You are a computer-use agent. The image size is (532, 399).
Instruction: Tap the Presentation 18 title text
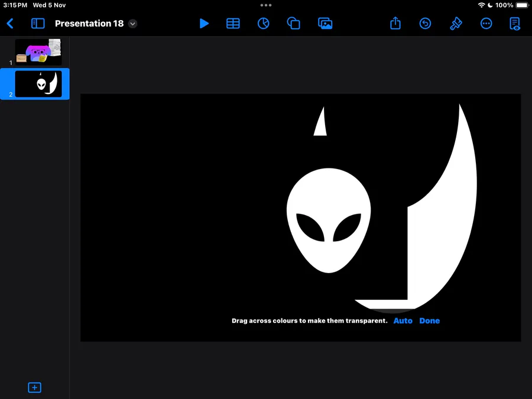(89, 24)
